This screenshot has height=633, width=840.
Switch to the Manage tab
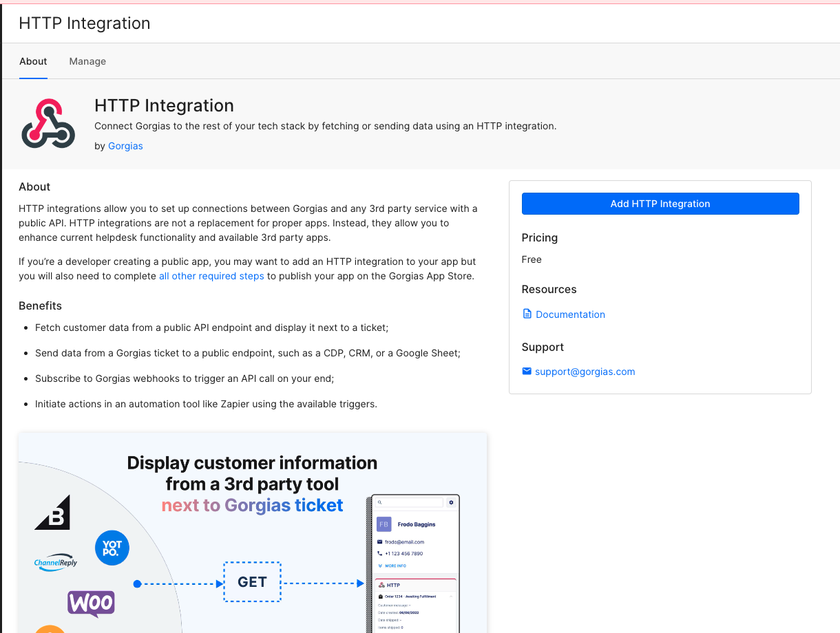point(87,61)
